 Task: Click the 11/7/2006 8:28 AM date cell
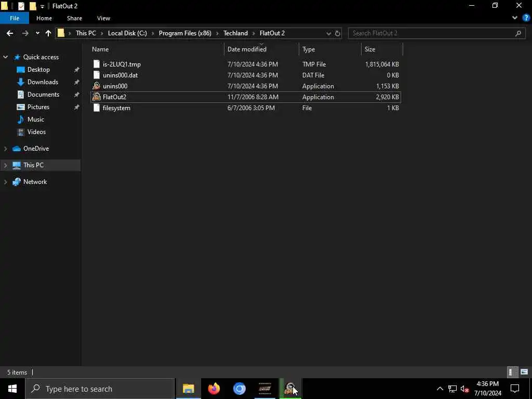[x=253, y=97]
